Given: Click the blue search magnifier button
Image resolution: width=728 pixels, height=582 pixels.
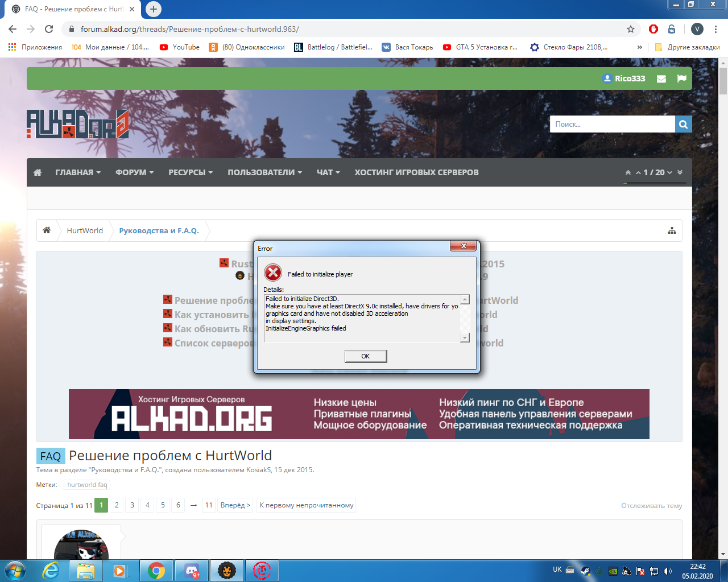Looking at the screenshot, I should point(683,124).
